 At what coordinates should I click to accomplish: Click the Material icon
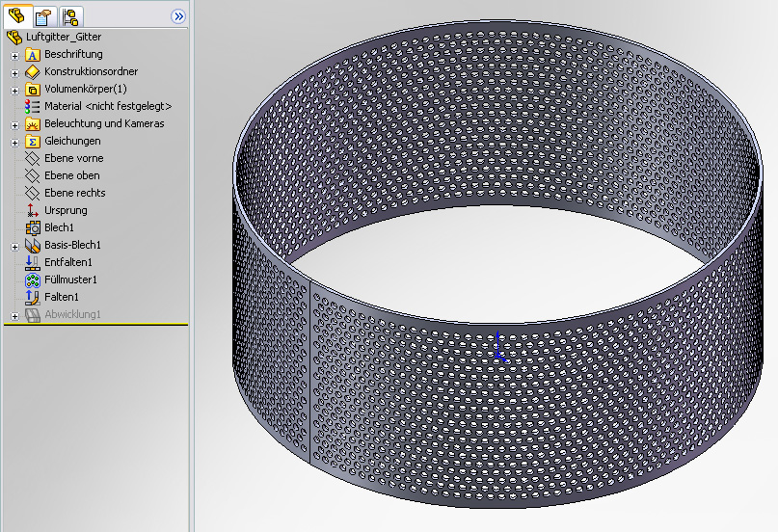pyautogui.click(x=32, y=107)
